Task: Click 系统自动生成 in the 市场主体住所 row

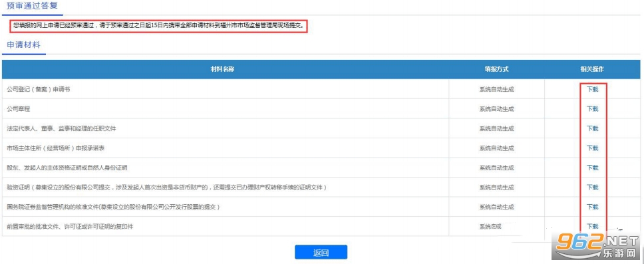Action: tap(496, 148)
